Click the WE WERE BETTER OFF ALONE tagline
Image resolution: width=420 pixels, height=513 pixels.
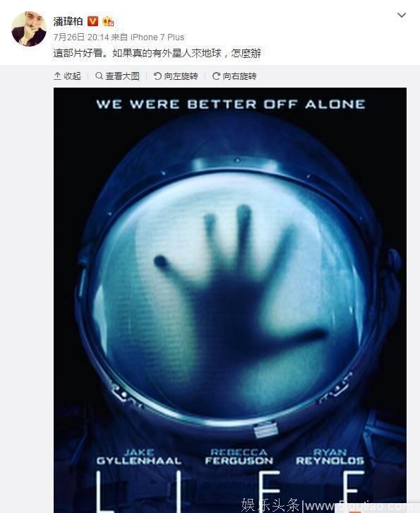[x=231, y=104]
